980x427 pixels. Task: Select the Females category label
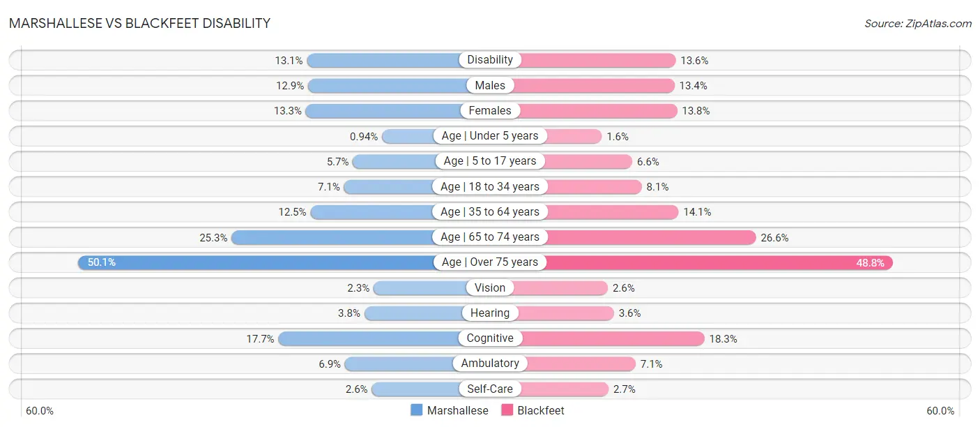pyautogui.click(x=490, y=110)
